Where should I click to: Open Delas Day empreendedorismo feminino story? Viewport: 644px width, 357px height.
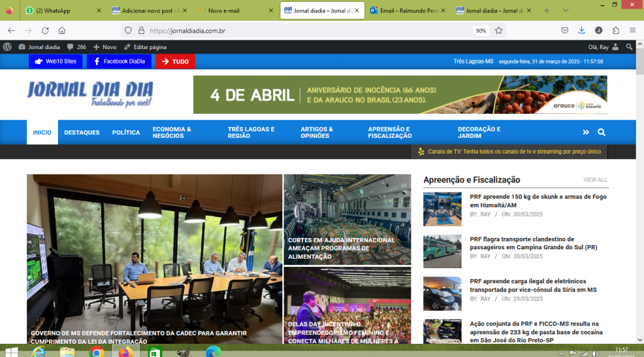click(x=347, y=305)
